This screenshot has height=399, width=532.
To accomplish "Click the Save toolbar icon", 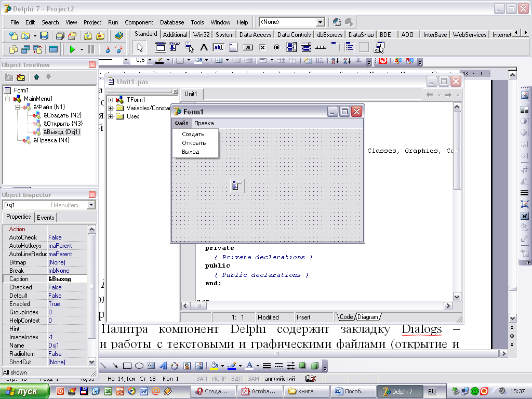I will tap(44, 36).
